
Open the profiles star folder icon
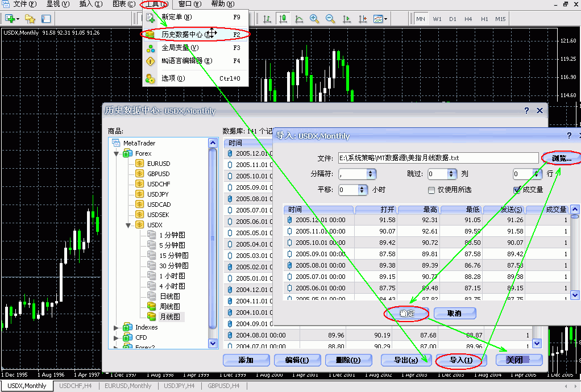point(30,19)
